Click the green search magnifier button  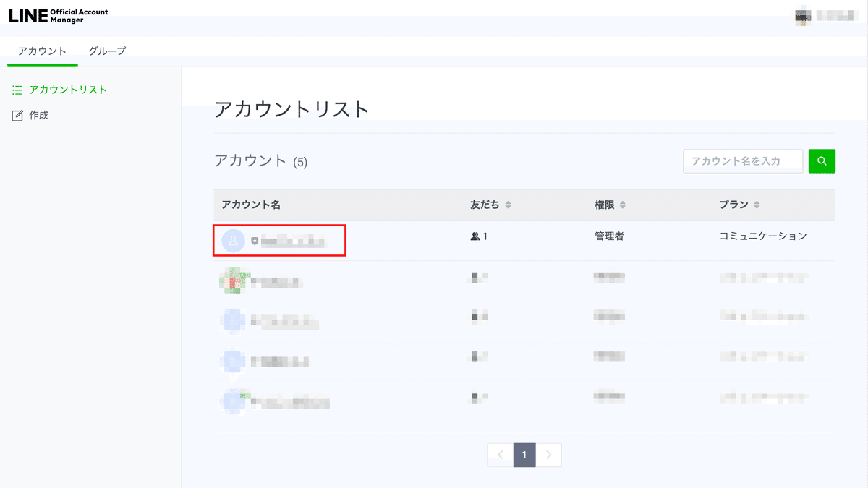[822, 160]
